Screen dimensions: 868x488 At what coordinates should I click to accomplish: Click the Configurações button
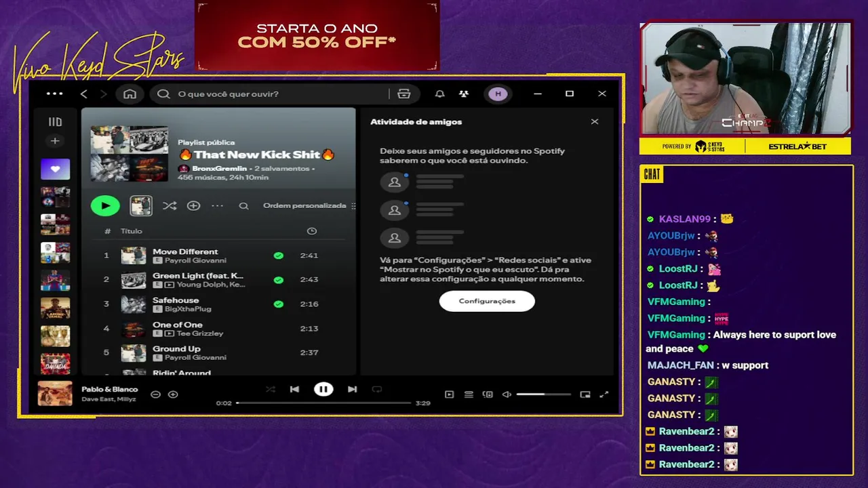click(x=487, y=301)
